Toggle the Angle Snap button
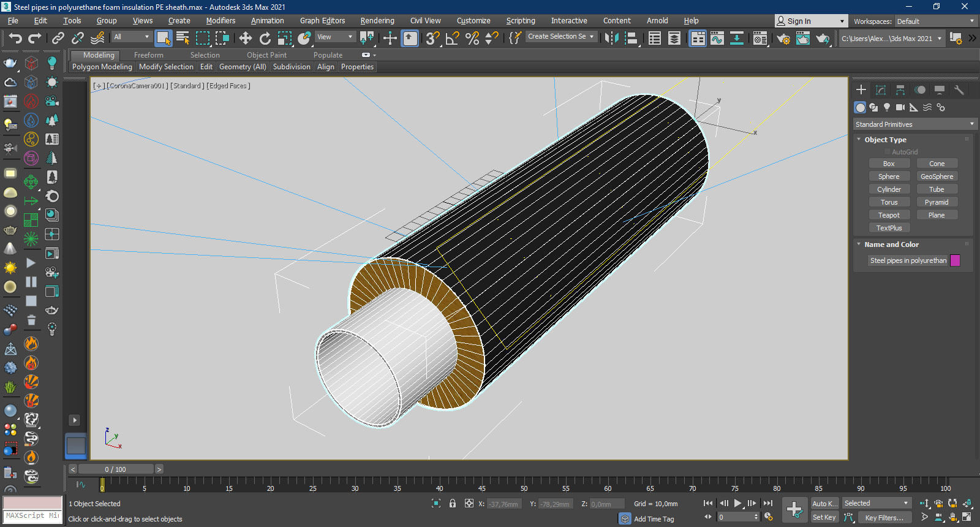 click(452, 38)
